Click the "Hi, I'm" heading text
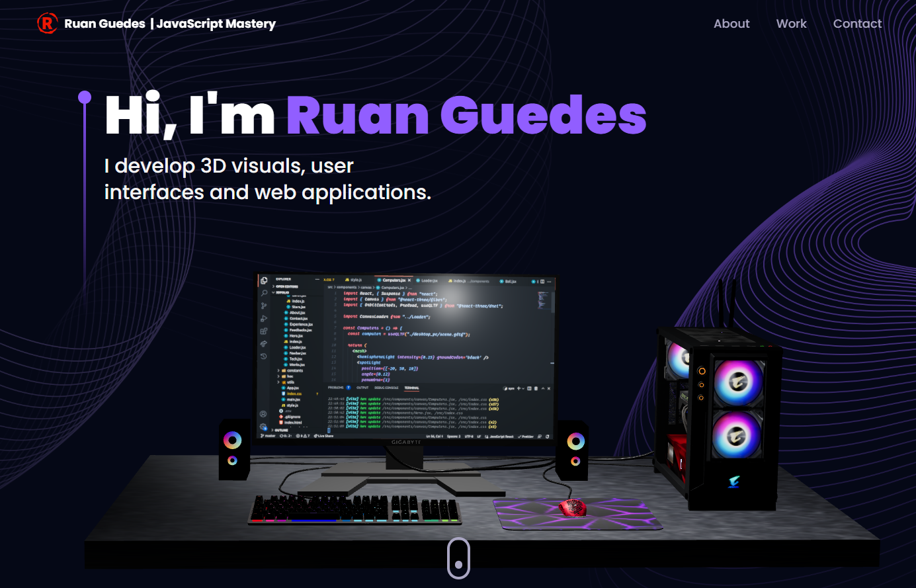 click(x=190, y=115)
